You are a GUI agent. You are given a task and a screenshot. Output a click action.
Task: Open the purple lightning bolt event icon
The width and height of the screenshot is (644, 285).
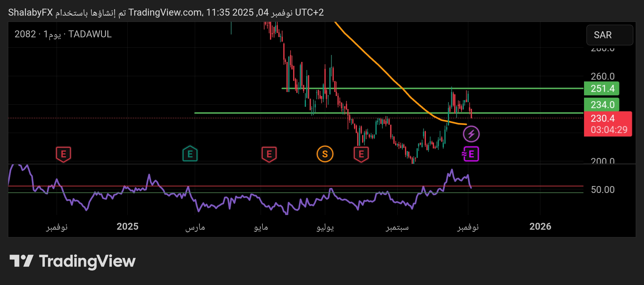tap(471, 134)
